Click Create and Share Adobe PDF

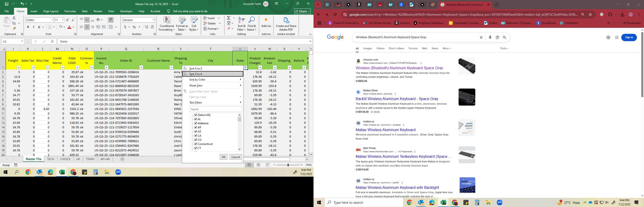pos(286,24)
